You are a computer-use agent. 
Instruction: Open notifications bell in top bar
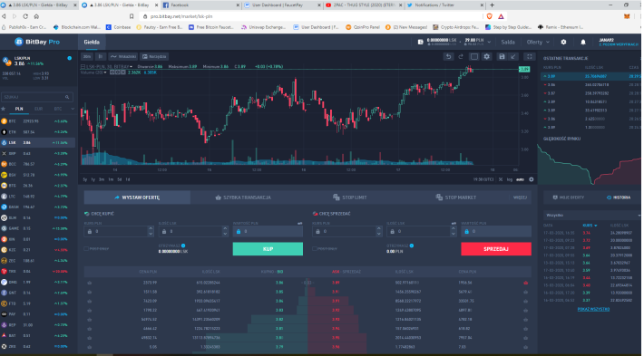tap(583, 42)
